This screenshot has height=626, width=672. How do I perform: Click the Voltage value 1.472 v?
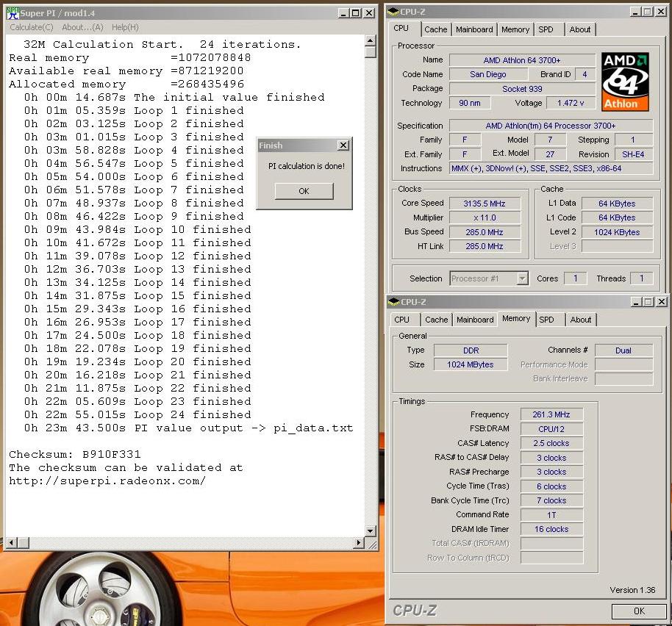point(571,103)
